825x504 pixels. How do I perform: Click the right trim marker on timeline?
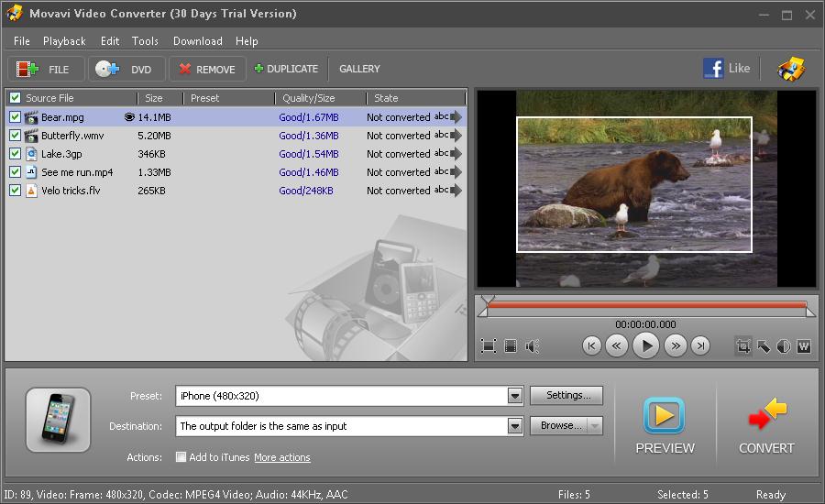click(811, 312)
